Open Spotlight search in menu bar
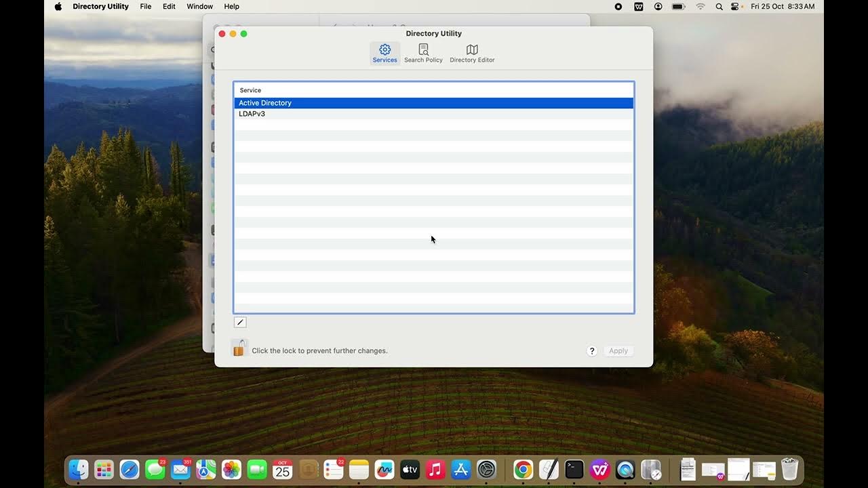Viewport: 868px width, 488px height. click(719, 6)
